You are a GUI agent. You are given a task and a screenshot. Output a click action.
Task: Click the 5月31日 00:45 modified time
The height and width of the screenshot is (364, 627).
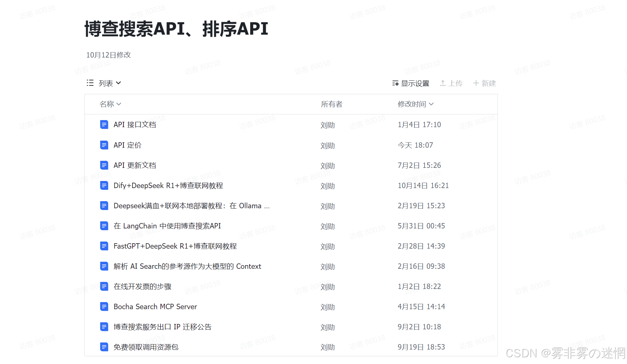point(421,226)
